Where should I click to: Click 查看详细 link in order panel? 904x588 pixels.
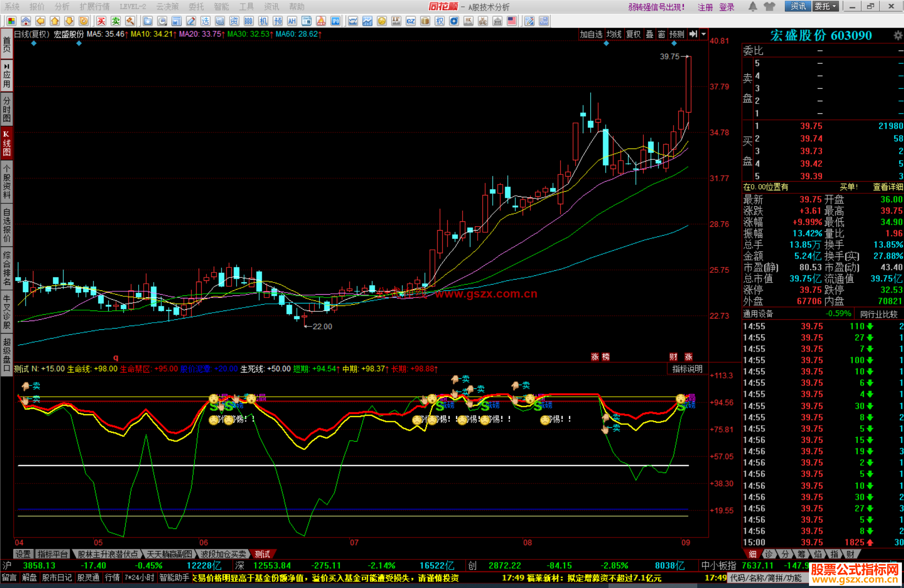click(888, 187)
